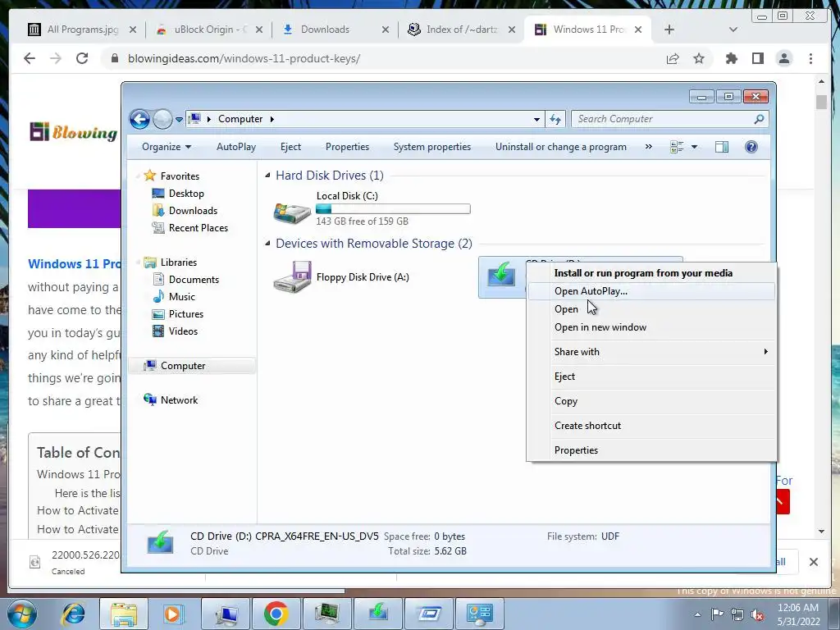Switch to All Programs.jpg browser tab
The image size is (840, 630).
(81, 30)
